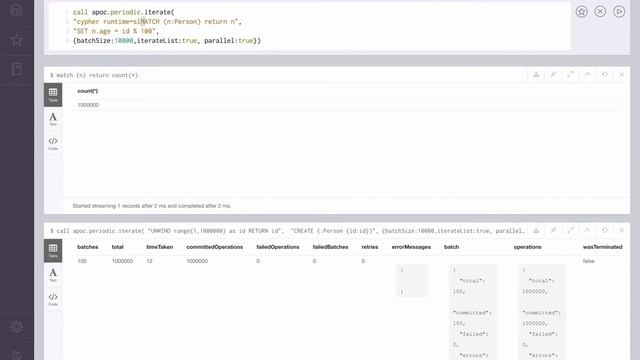Click the batch JSON cell
The height and width of the screenshot is (360, 640).
tap(473, 312)
